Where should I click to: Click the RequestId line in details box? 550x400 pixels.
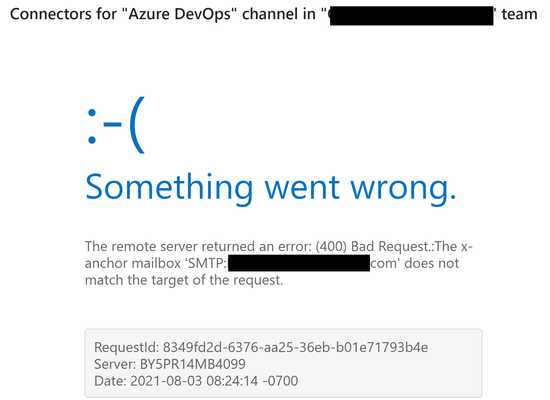click(x=261, y=347)
